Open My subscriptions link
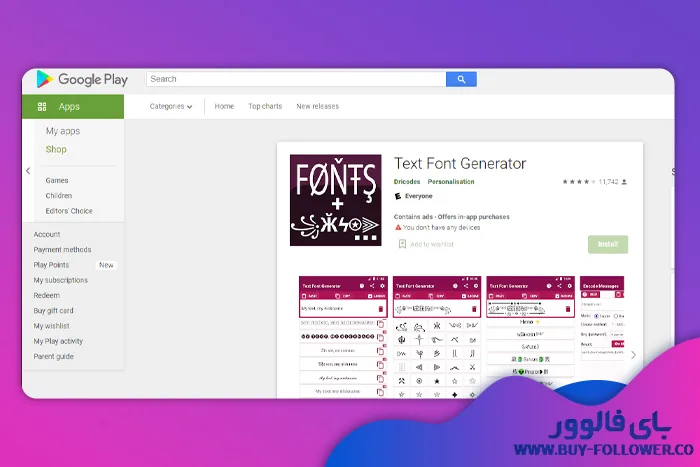700x467 pixels. pyautogui.click(x=61, y=280)
